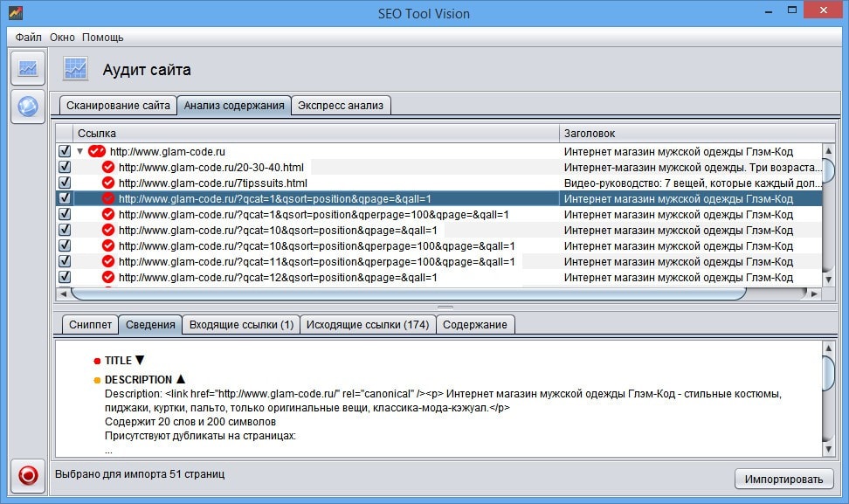Click status text 'Выбрано для импорта 51 страниц'
Viewport: 849px width, 504px height.
tap(140, 474)
